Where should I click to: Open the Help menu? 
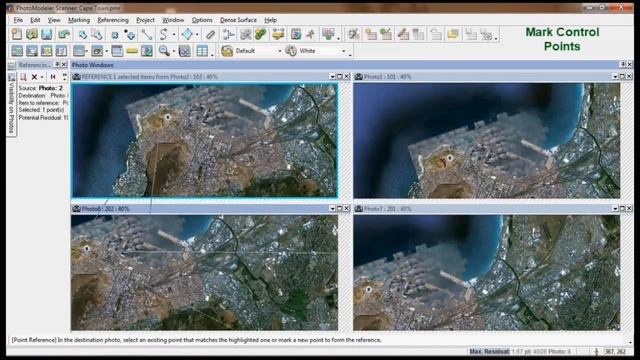tap(270, 20)
